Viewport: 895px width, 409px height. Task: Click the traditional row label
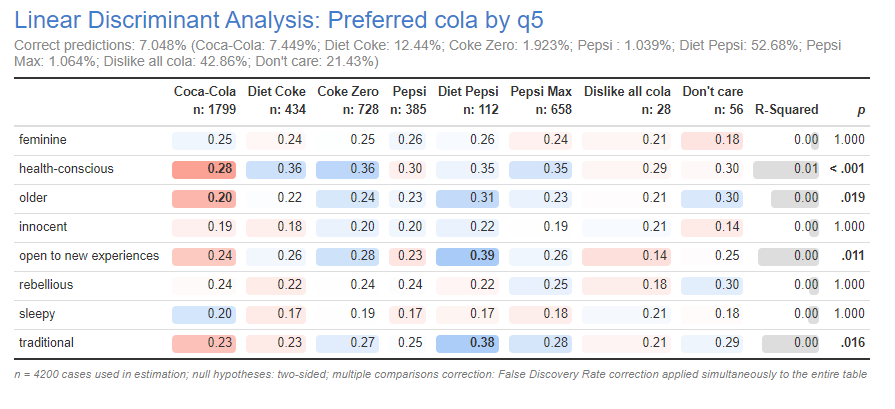coord(46,342)
